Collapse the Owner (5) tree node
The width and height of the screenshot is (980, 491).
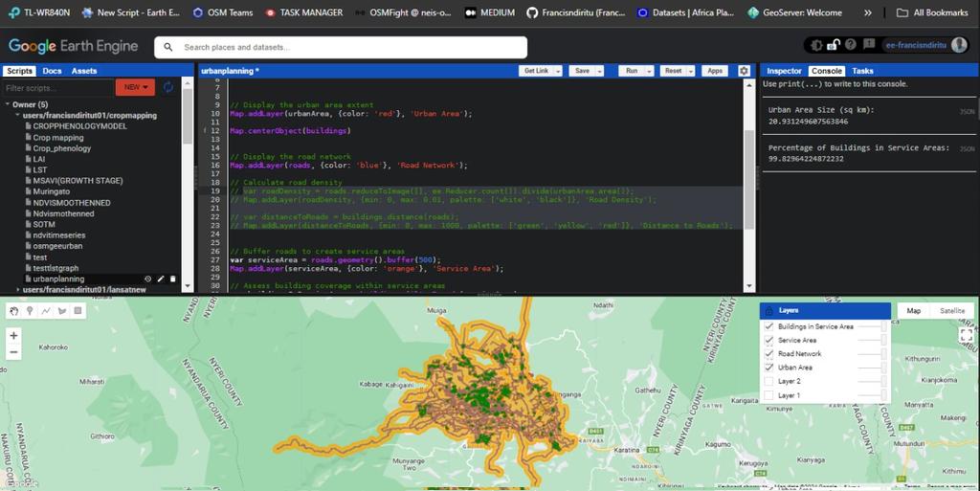(x=7, y=104)
